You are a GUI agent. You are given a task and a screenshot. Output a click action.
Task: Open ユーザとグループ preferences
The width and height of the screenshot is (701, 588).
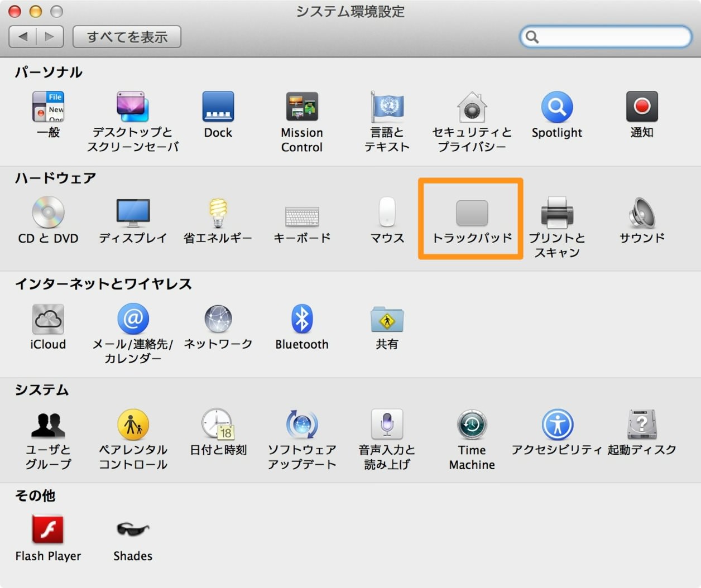tap(48, 425)
